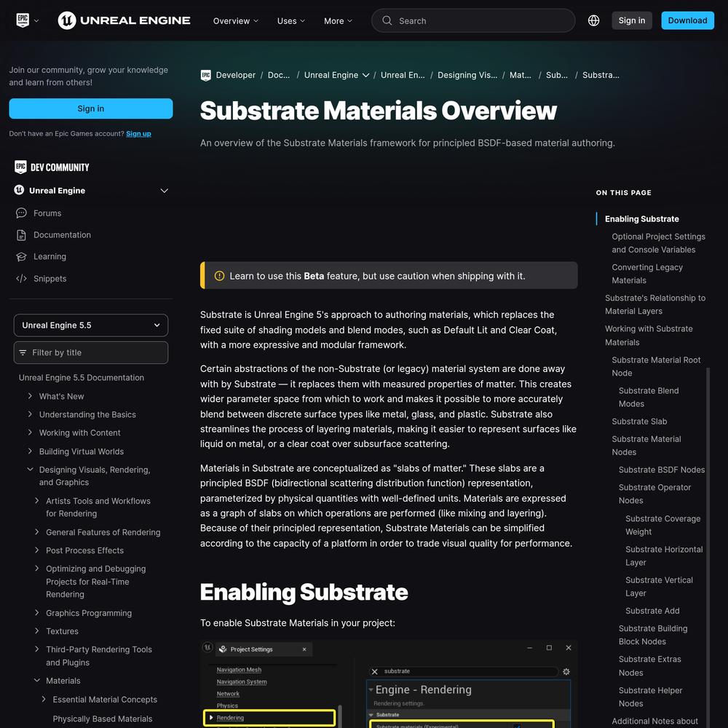Jump to Substrate BSDF Nodes
This screenshot has height=728, width=728.
661,470
